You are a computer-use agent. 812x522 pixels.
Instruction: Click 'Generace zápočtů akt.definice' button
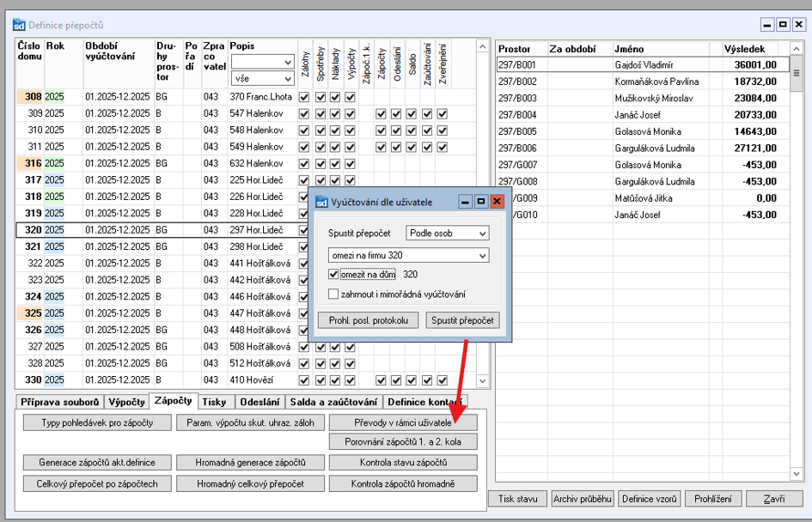tap(97, 463)
